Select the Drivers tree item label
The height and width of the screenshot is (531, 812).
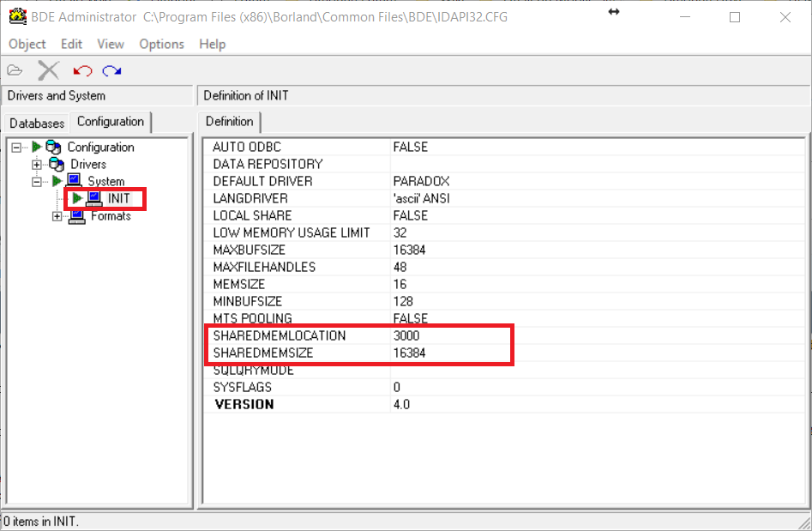(x=88, y=164)
